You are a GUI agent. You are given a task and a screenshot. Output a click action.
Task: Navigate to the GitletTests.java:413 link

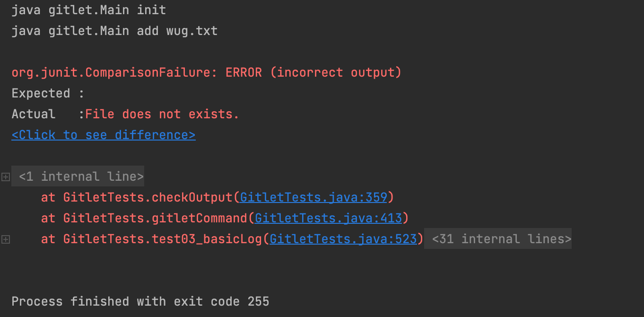tap(328, 219)
